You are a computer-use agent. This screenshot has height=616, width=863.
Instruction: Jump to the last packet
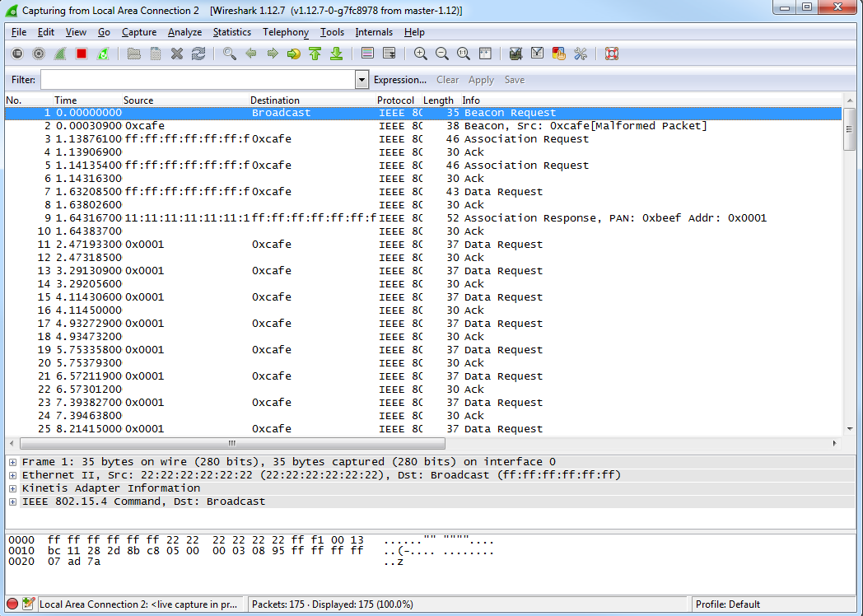[x=336, y=54]
